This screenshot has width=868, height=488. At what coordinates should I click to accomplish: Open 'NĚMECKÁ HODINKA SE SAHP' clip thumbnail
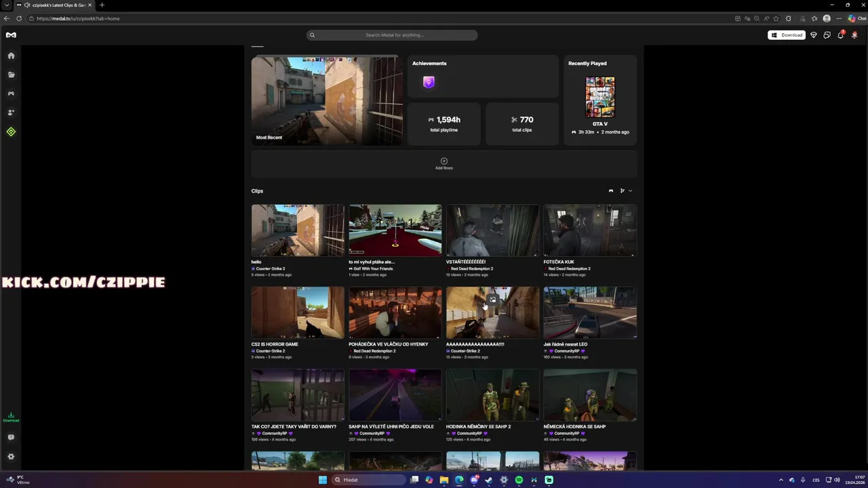[x=590, y=395]
